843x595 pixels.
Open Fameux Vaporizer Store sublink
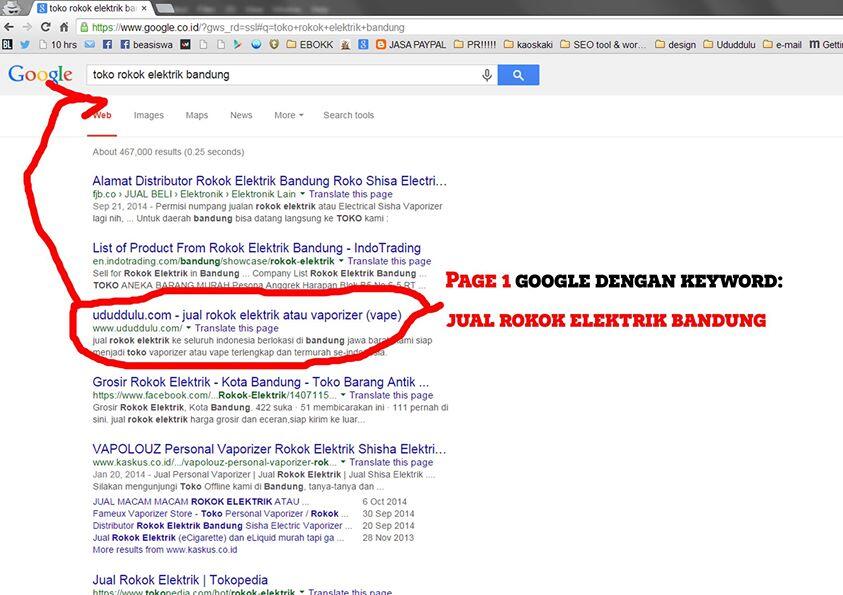pos(220,514)
